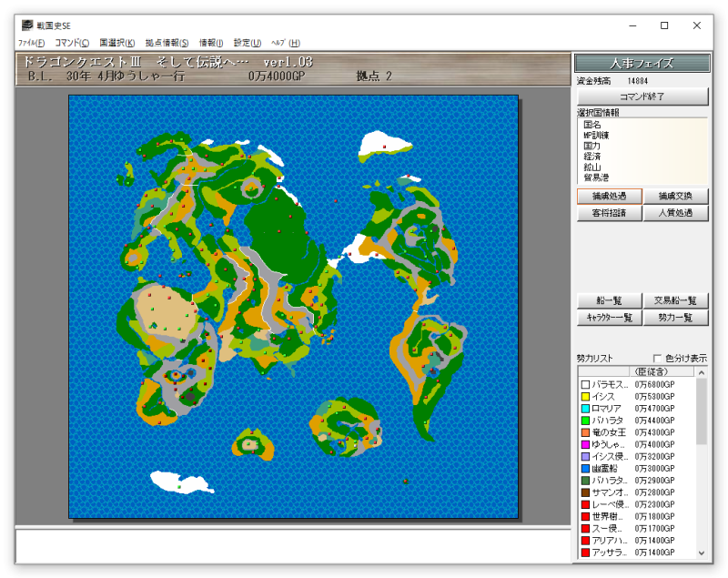Click the 人事フェイズ phase banner
The height and width of the screenshot is (578, 728).
point(642,63)
